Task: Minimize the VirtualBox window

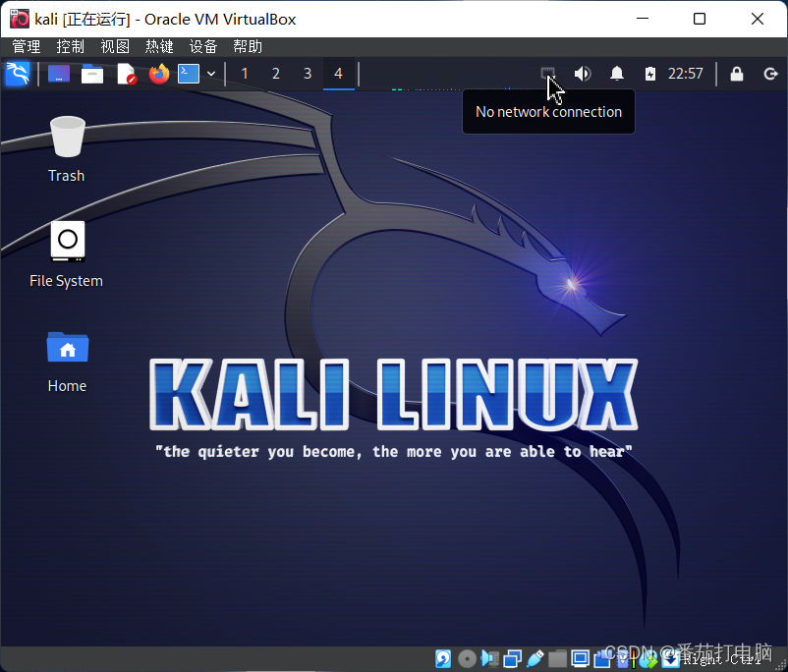Action: coord(643,19)
